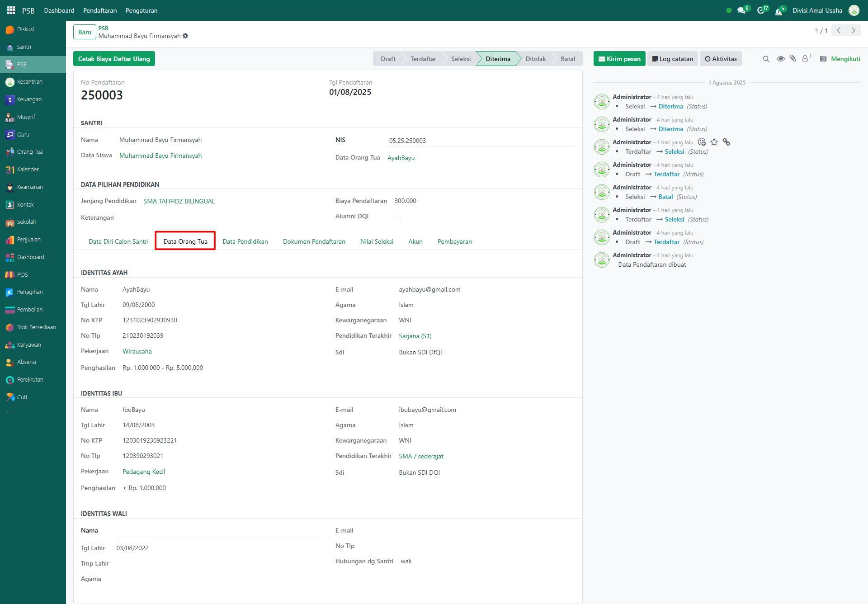
Task: Switch to Dokumen Pendaftaran tab
Action: (314, 241)
